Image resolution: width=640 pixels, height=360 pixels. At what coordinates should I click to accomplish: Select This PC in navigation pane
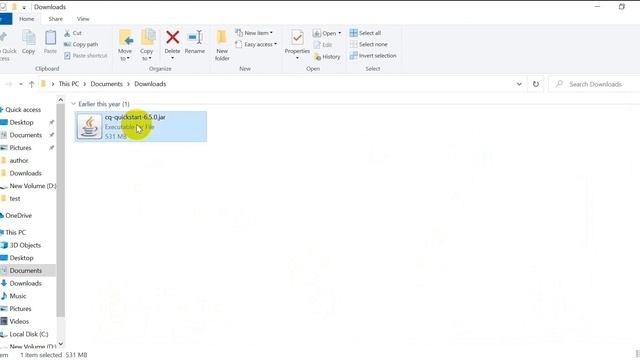coord(16,232)
